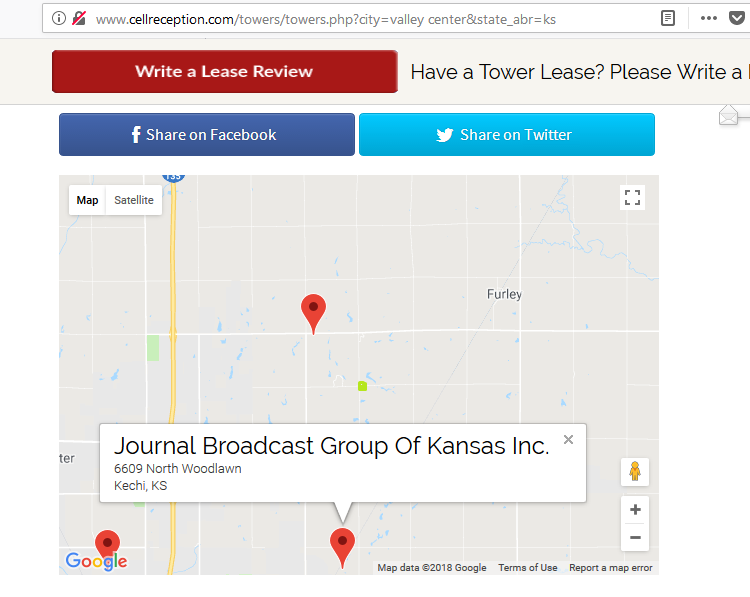Open the page actions three-dots menu
The height and width of the screenshot is (597, 750).
point(708,18)
